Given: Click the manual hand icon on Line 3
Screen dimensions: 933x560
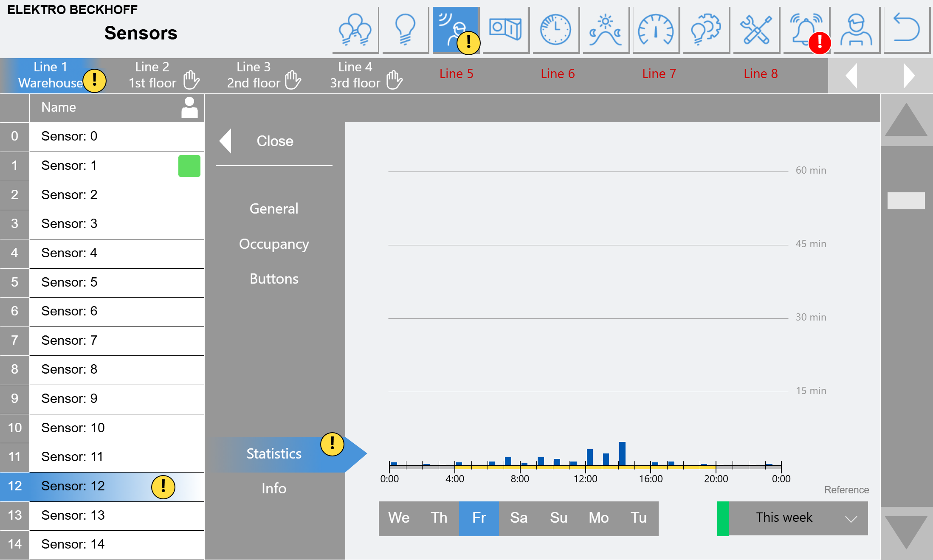Looking at the screenshot, I should click(x=293, y=80).
